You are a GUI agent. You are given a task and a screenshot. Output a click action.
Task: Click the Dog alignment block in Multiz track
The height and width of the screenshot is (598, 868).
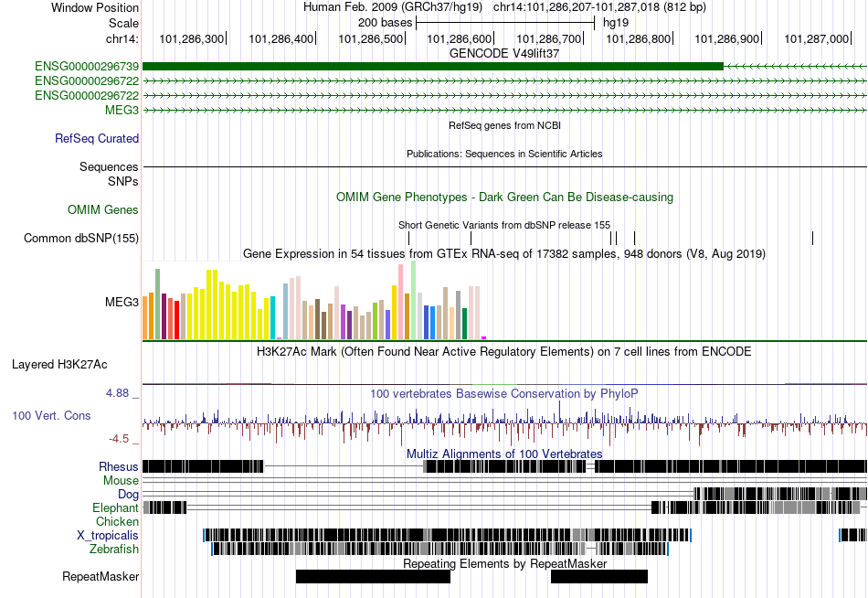point(780,494)
